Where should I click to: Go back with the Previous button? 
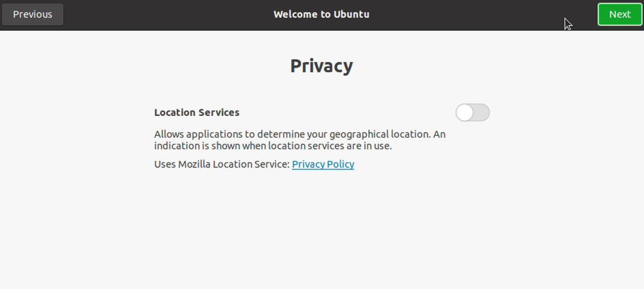coord(33,14)
